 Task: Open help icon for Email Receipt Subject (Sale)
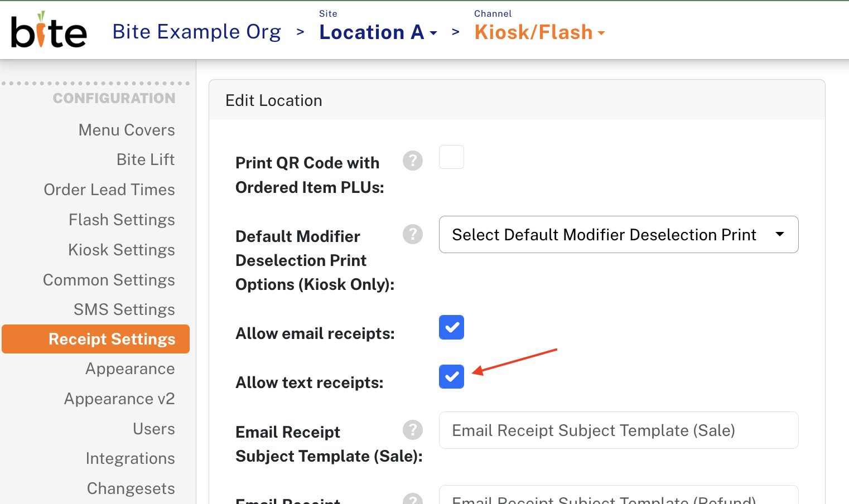click(x=413, y=430)
